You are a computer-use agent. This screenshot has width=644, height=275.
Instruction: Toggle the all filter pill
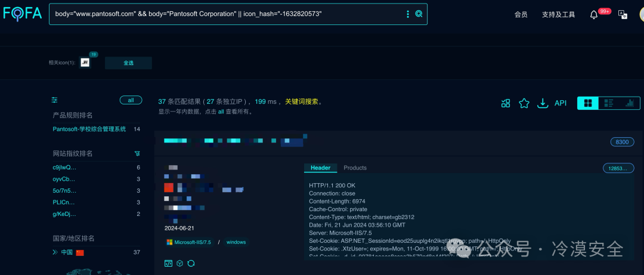pos(131,100)
